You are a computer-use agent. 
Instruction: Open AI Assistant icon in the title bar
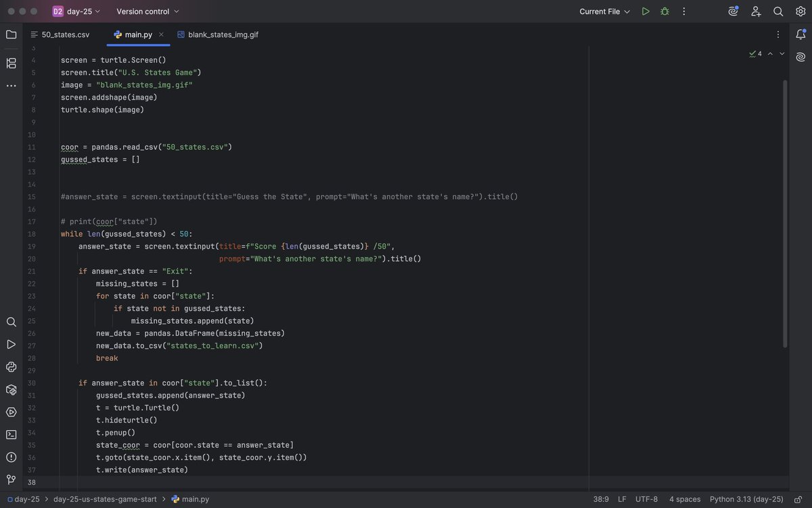coord(734,12)
